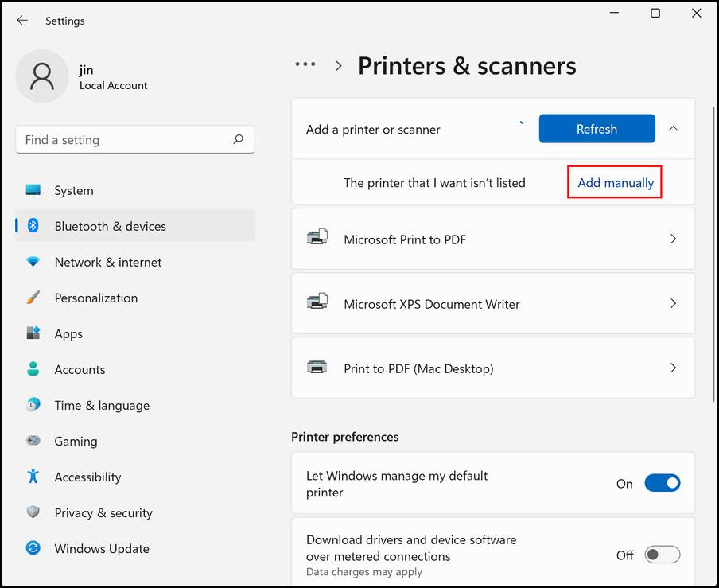Open the System settings section
This screenshot has width=719, height=588.
point(73,190)
